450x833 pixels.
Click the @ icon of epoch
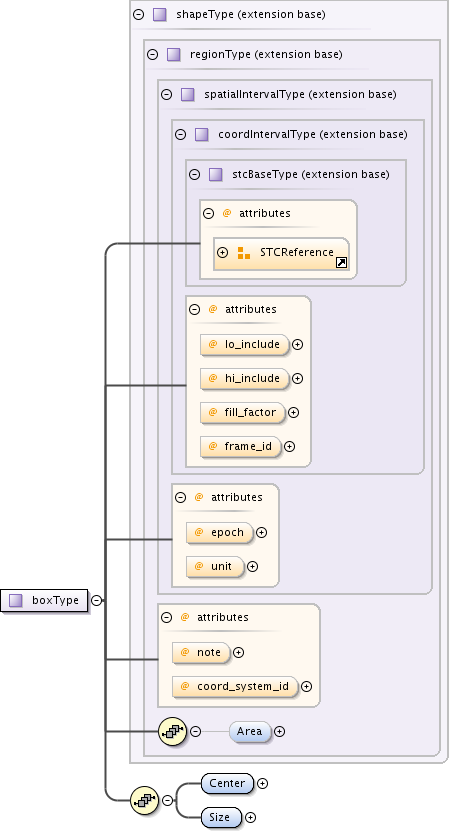tap(199, 532)
